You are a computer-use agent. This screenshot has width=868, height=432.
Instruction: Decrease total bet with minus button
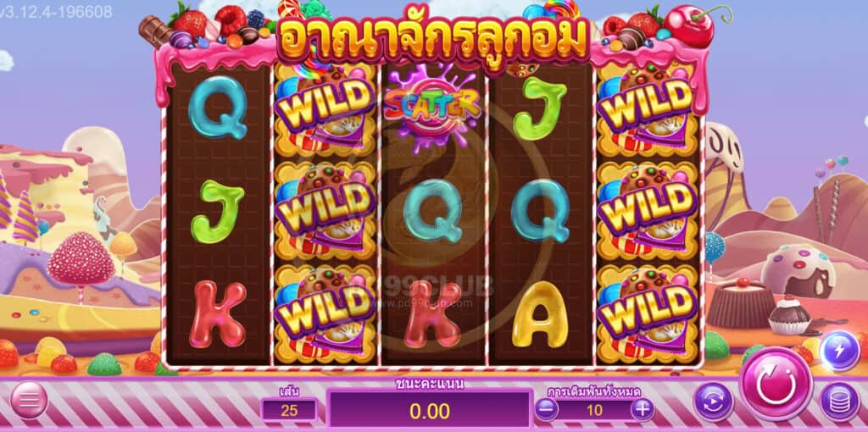(547, 410)
